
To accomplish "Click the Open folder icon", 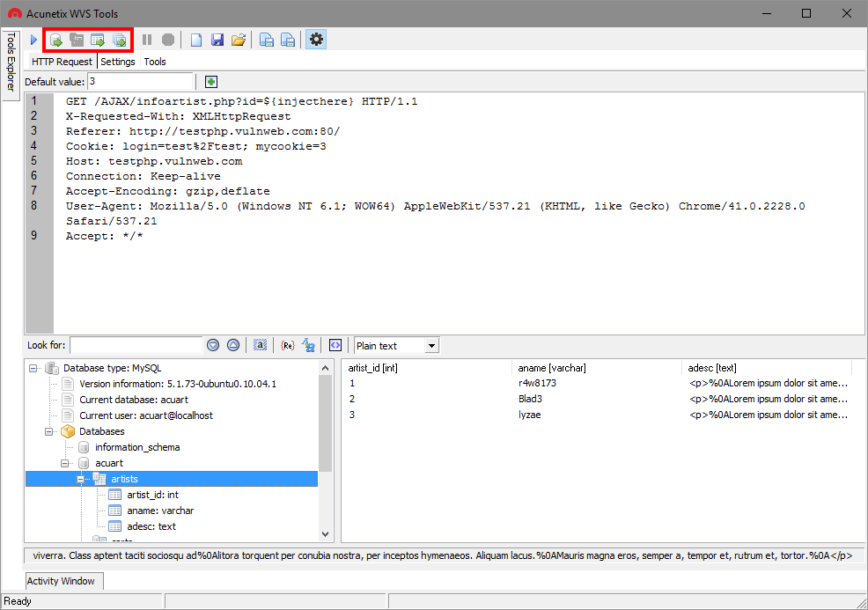I will point(239,40).
